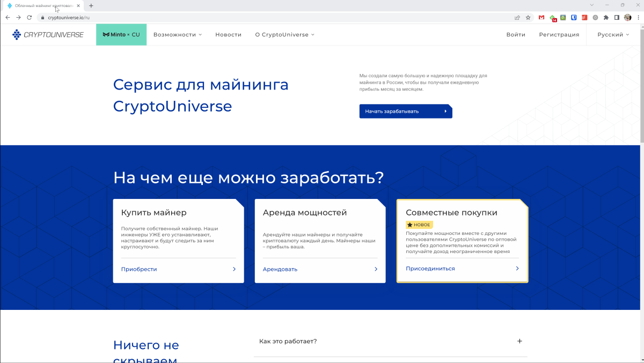Expand the Как это работает? section
644x363 pixels.
pos(390,342)
